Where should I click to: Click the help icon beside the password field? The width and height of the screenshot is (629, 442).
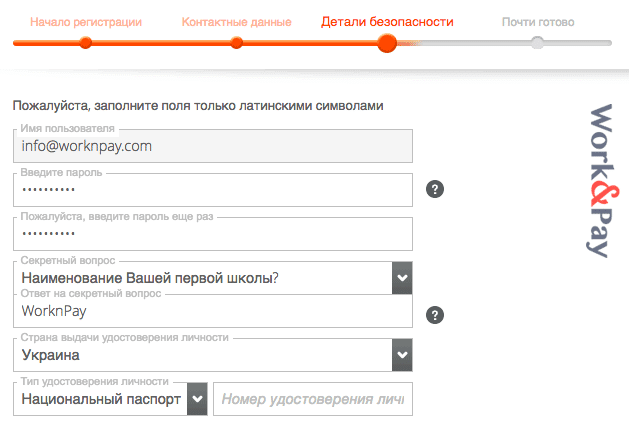click(434, 189)
